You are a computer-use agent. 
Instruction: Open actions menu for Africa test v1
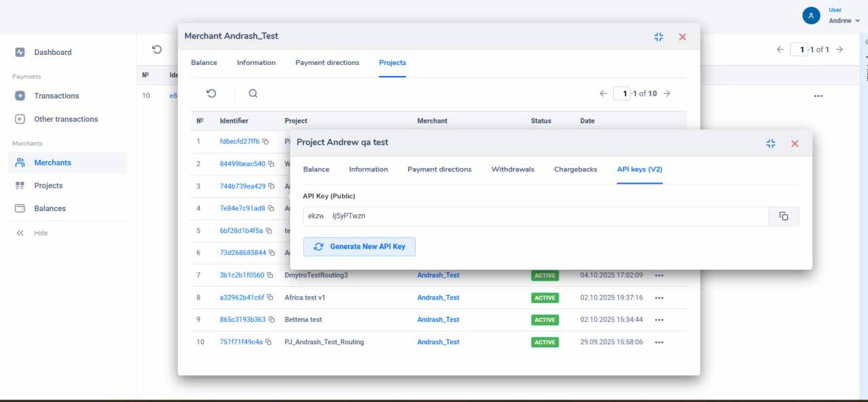(659, 298)
